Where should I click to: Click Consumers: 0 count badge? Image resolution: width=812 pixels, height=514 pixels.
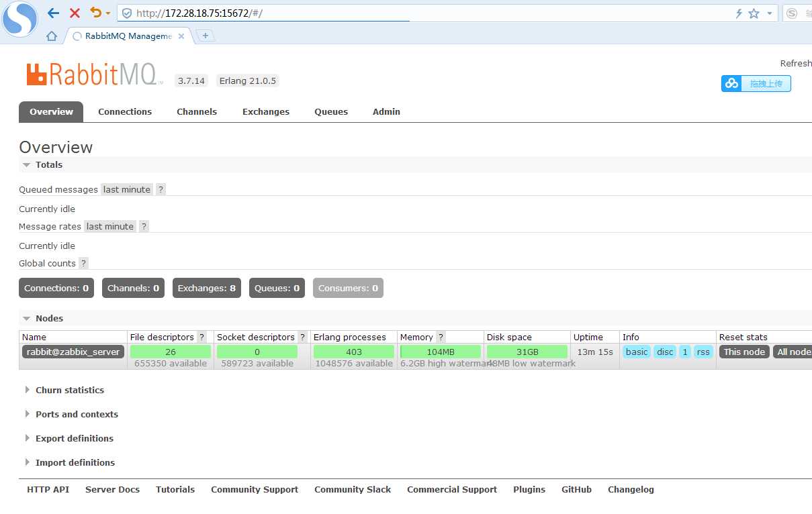click(348, 288)
